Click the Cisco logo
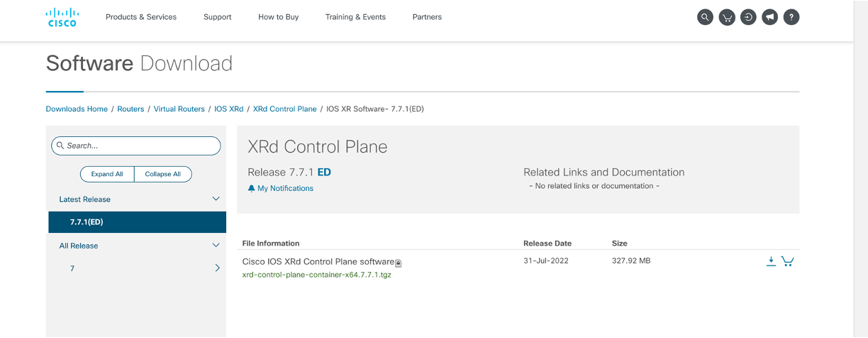Viewport: 868px width, 338px height. (62, 17)
